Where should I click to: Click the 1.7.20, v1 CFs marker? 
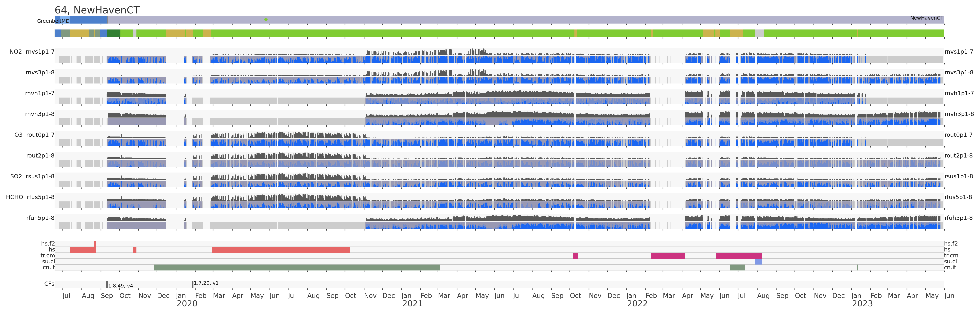pos(193,284)
